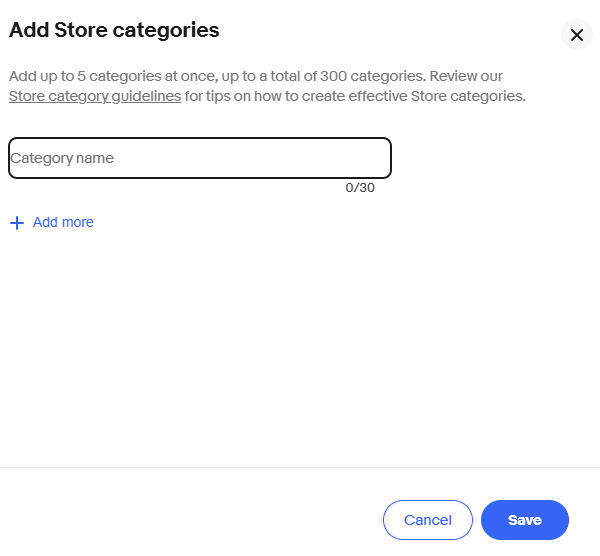Click the X icon in the dialog corner
This screenshot has width=600, height=556.
pyautogui.click(x=576, y=35)
